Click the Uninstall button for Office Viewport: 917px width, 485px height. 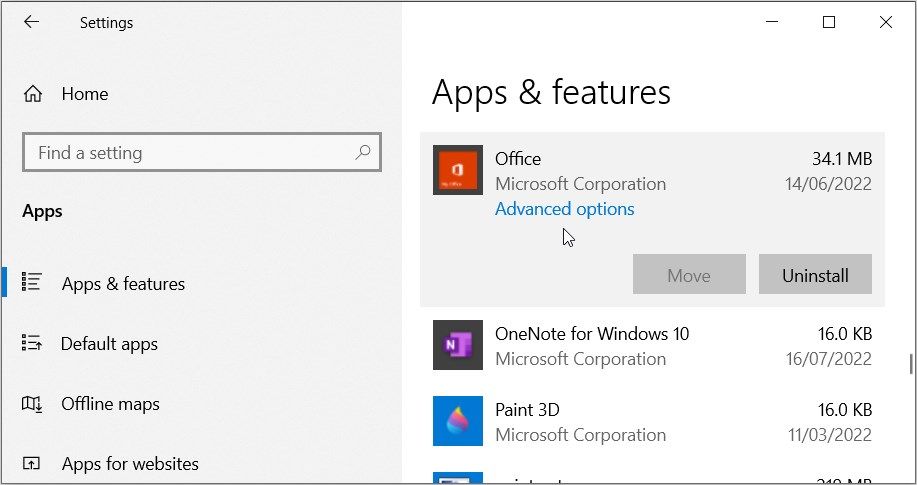click(x=815, y=274)
